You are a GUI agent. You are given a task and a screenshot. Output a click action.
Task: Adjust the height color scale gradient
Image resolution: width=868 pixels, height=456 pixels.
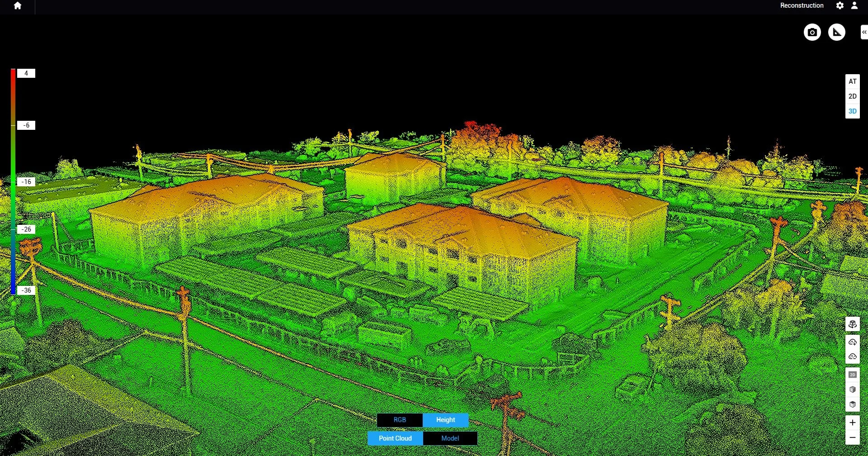pos(14,181)
